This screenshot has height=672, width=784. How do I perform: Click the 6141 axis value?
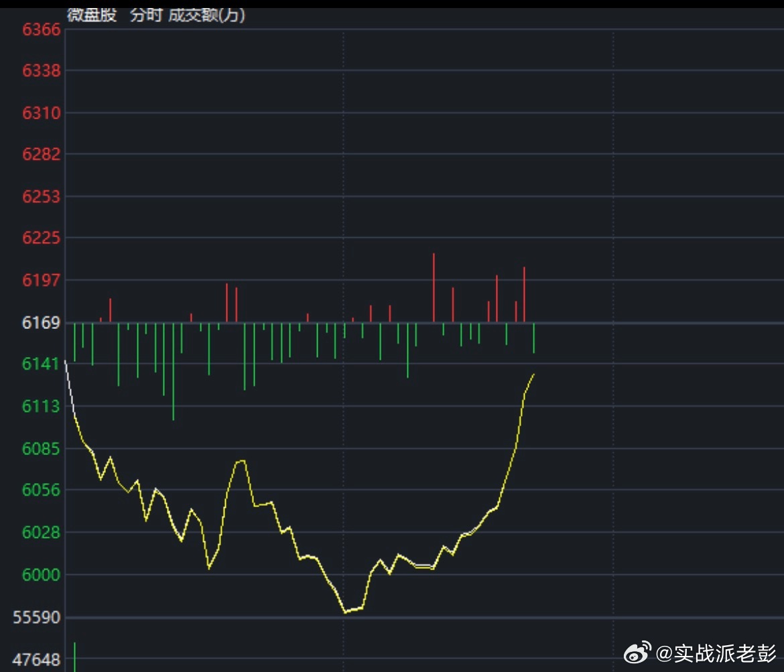(x=42, y=364)
